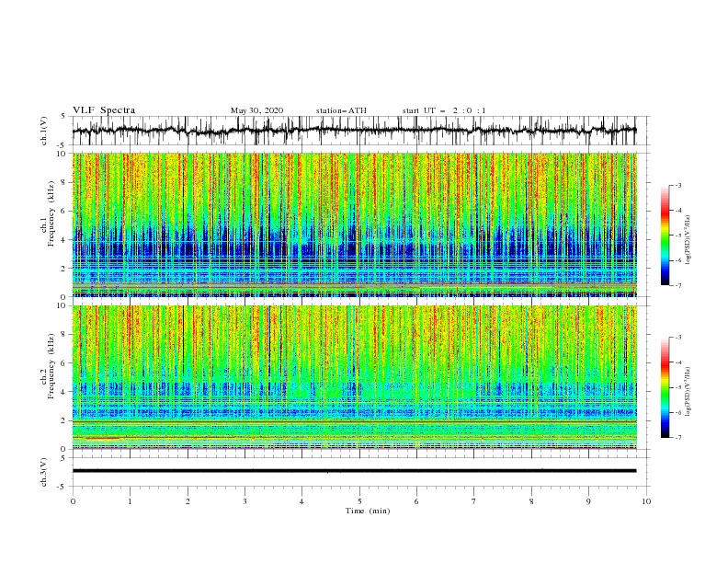Screen dimensions: 728x563
Task: Click the '-3' label on ch.1 color scale
Action: click(x=678, y=185)
